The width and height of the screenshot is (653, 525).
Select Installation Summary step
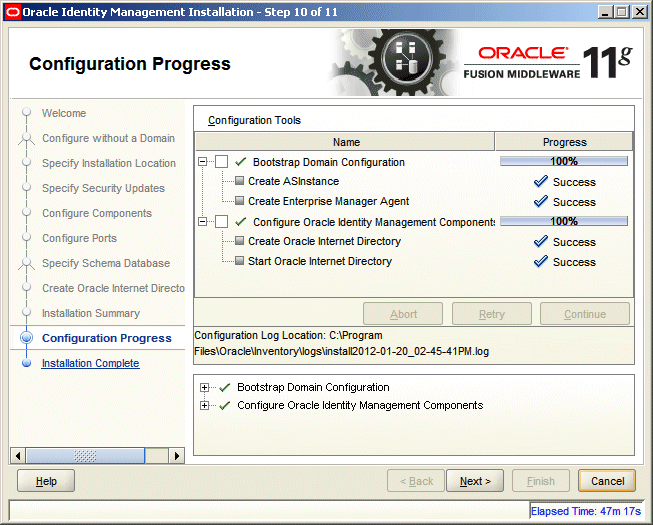point(91,313)
